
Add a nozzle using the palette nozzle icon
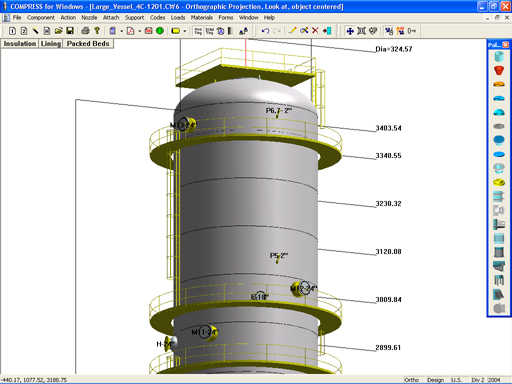(x=499, y=210)
